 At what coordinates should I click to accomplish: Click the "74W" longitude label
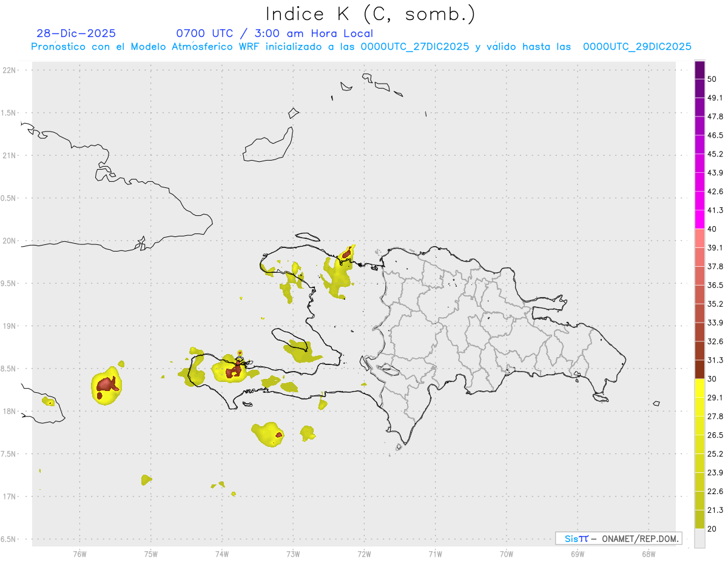tap(222, 554)
